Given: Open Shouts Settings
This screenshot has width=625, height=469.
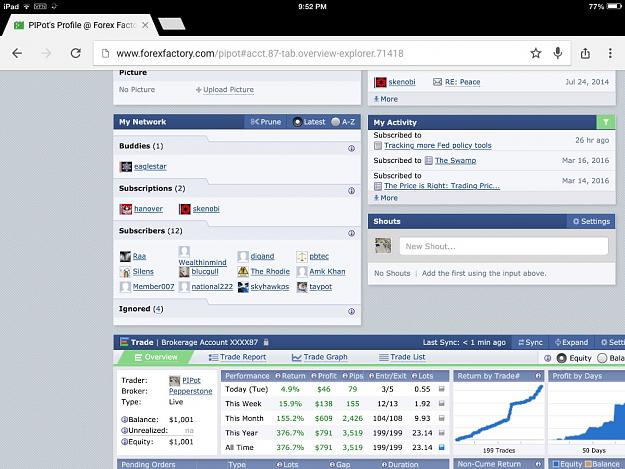Looking at the screenshot, I should pyautogui.click(x=591, y=221).
